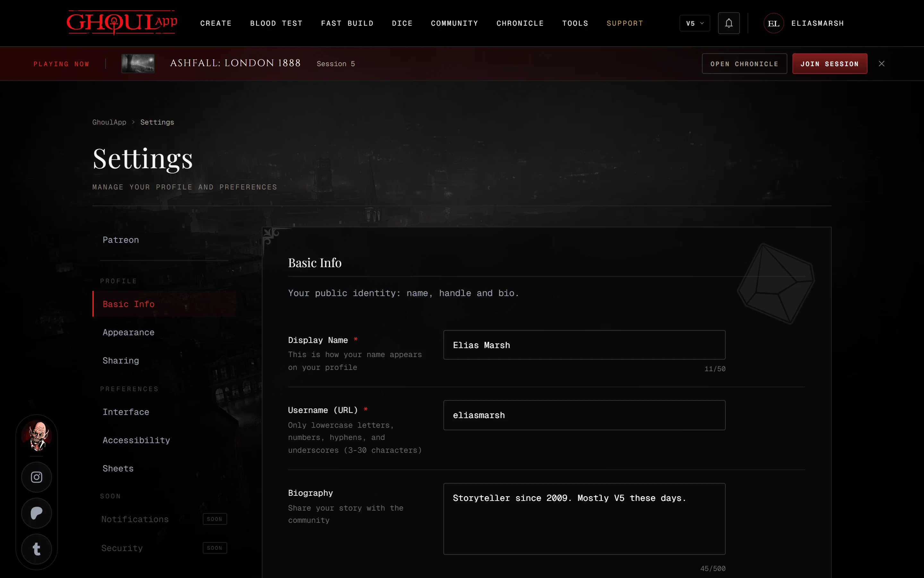
Task: Expand the V5 edition dropdown
Action: [695, 23]
